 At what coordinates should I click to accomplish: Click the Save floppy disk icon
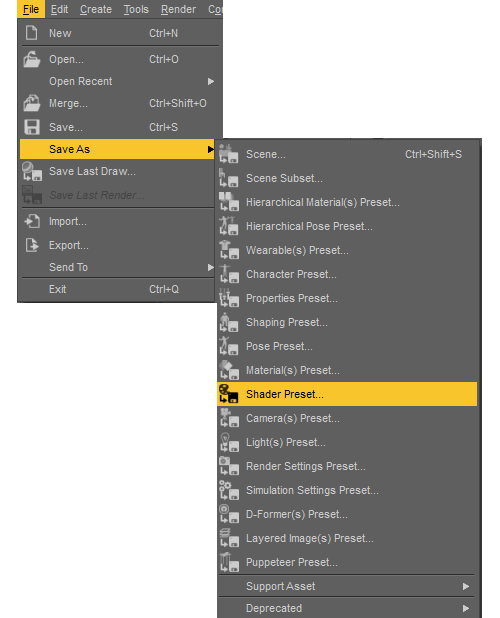pos(32,127)
